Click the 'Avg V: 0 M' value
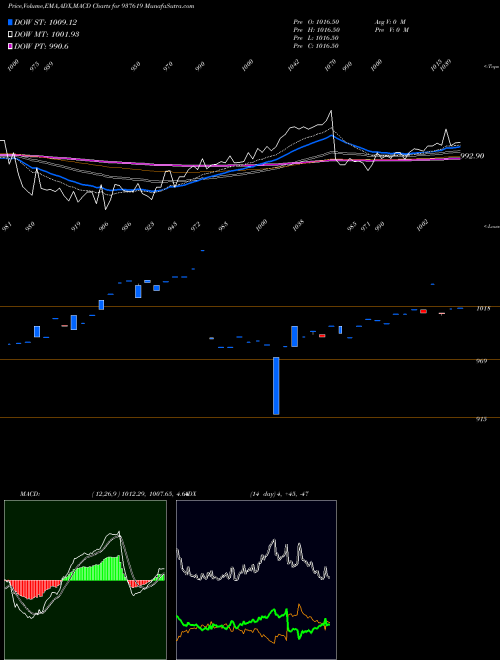The width and height of the screenshot is (500, 660). tap(390, 21)
